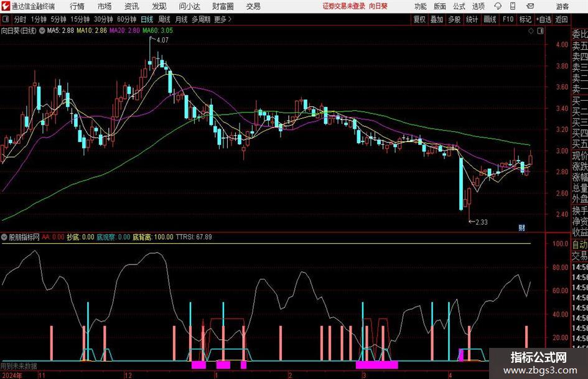Click the 自动 button in side panel
This screenshot has width=588, height=379.
tap(580, 245)
